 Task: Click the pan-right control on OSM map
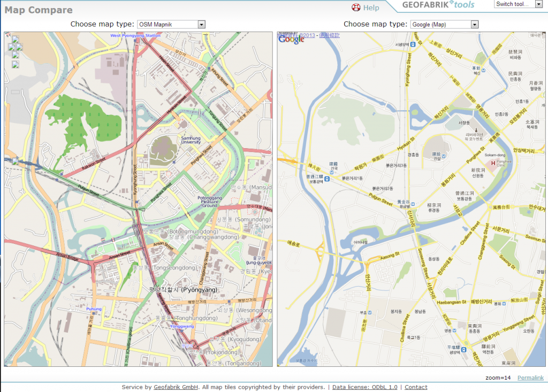(19, 47)
